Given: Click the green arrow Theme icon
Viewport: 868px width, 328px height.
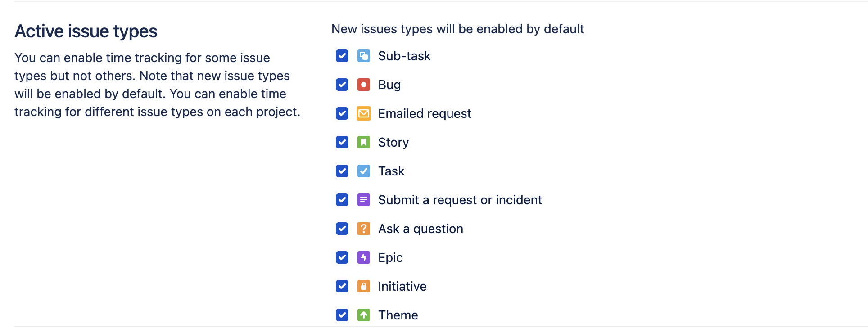Looking at the screenshot, I should tap(363, 315).
